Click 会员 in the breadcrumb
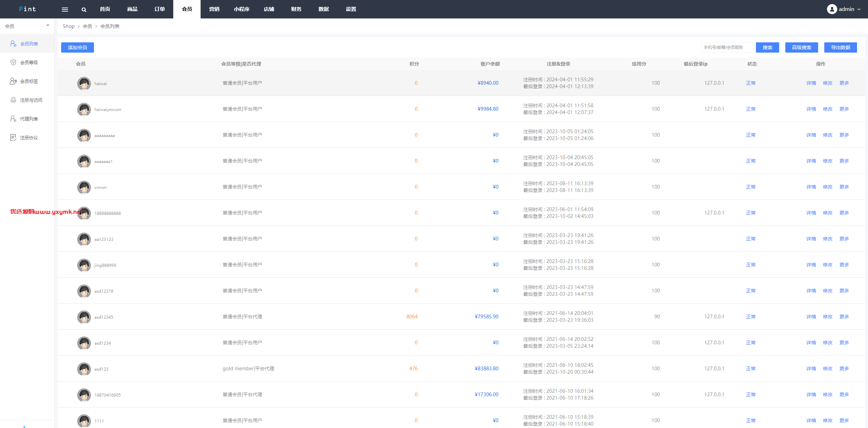This screenshot has height=428, width=868. pos(87,26)
